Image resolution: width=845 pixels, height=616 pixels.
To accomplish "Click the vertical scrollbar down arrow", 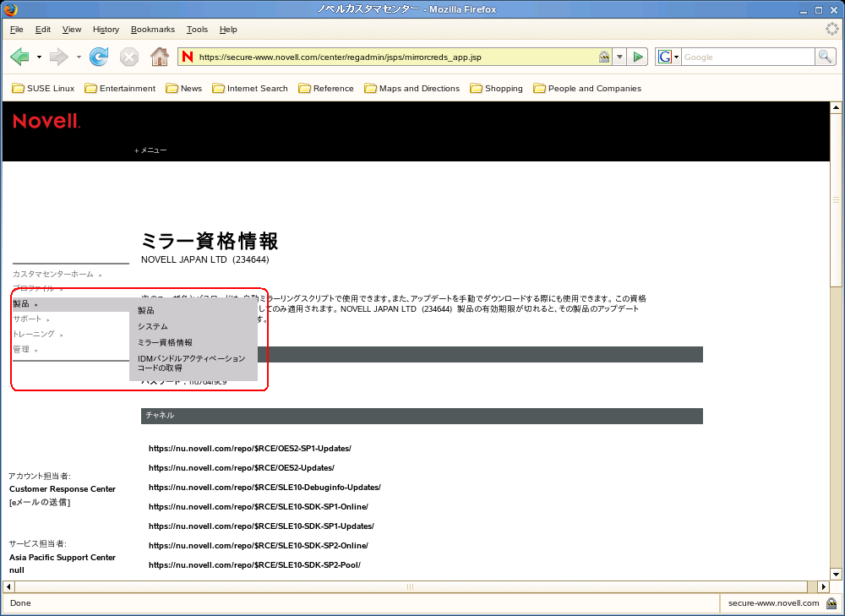I will [837, 574].
